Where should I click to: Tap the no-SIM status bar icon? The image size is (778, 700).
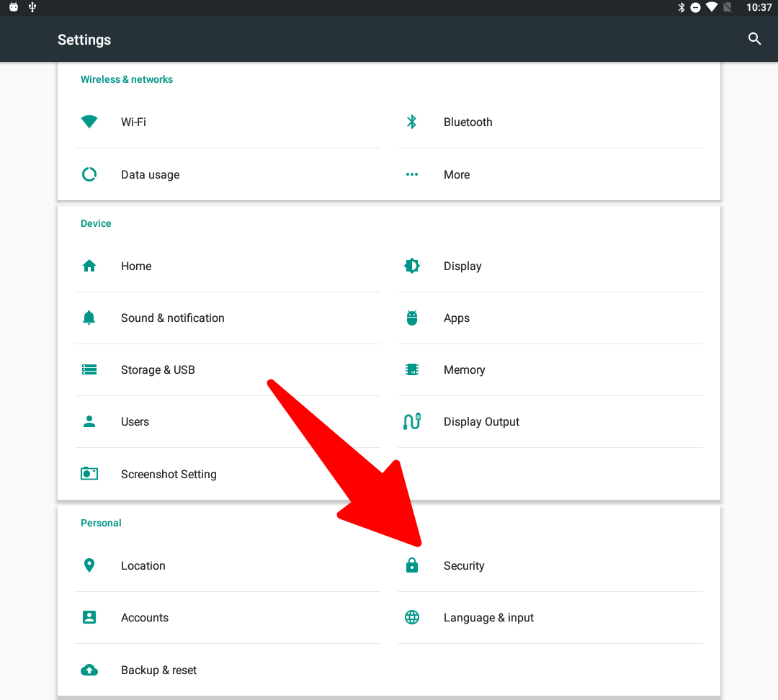(x=728, y=7)
